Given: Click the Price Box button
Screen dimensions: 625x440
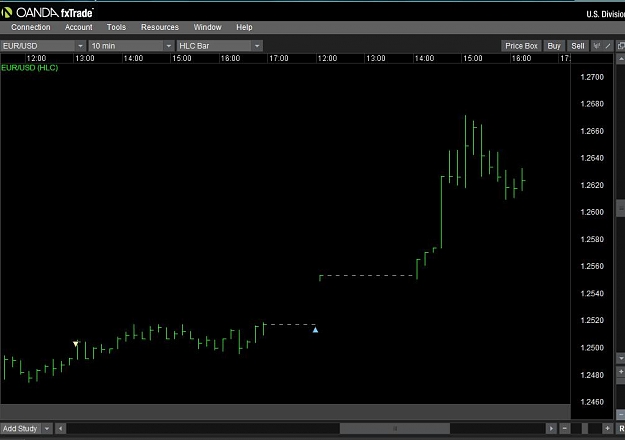Looking at the screenshot, I should [x=521, y=46].
